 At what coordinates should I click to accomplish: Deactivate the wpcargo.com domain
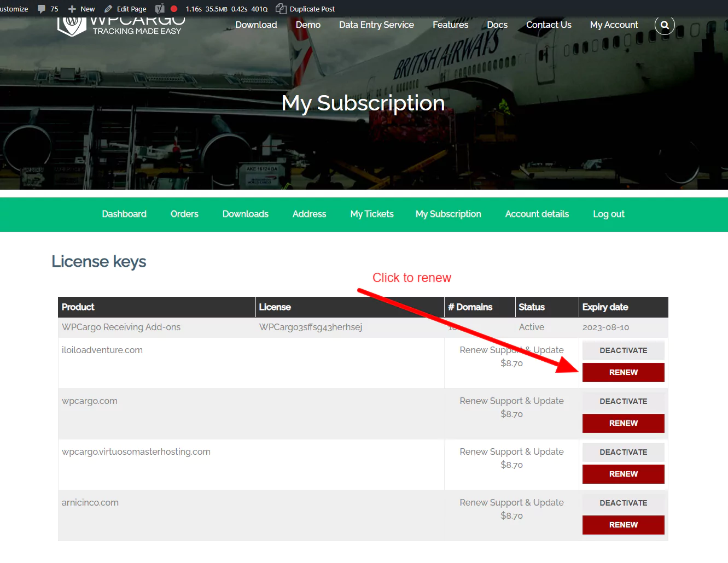(x=623, y=402)
